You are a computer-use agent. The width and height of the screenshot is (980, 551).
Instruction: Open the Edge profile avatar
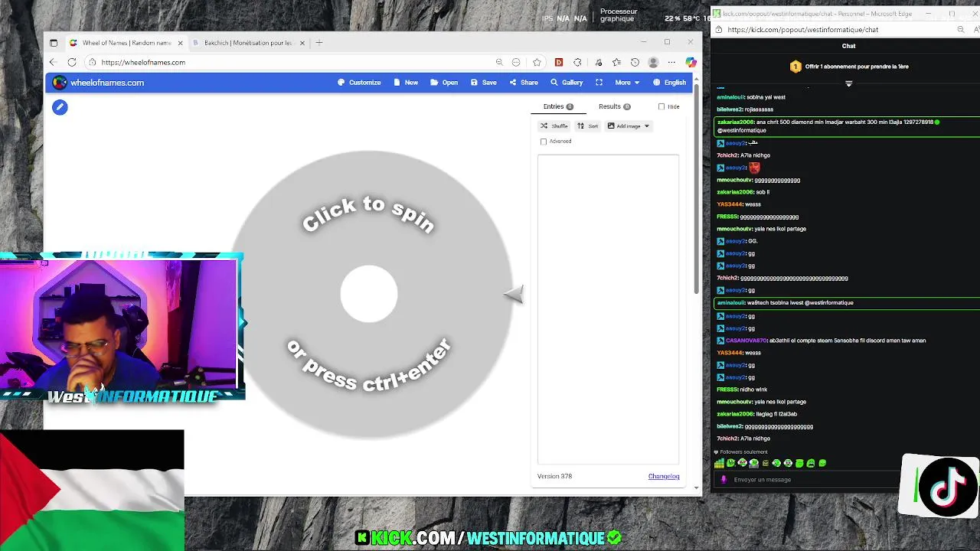653,62
